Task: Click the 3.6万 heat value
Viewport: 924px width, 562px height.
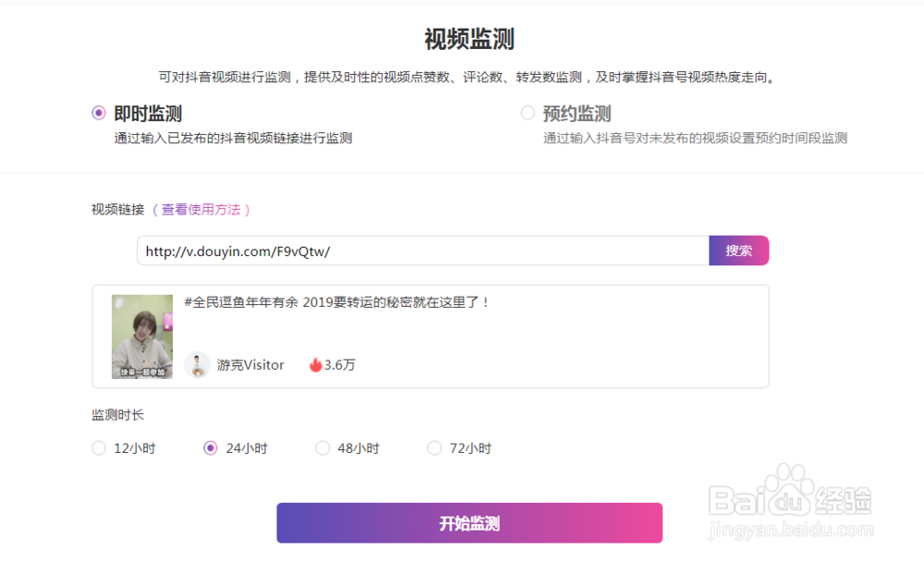Action: (340, 365)
